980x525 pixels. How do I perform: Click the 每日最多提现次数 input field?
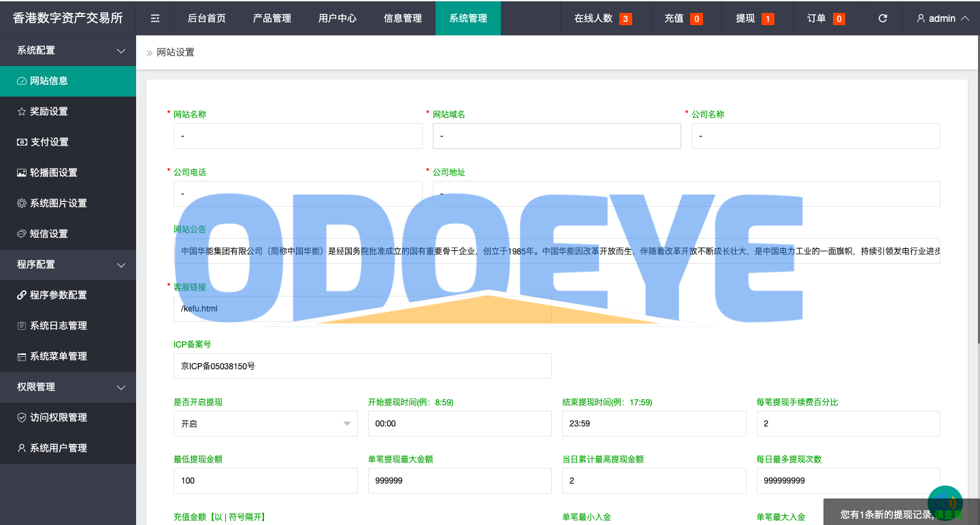(849, 481)
